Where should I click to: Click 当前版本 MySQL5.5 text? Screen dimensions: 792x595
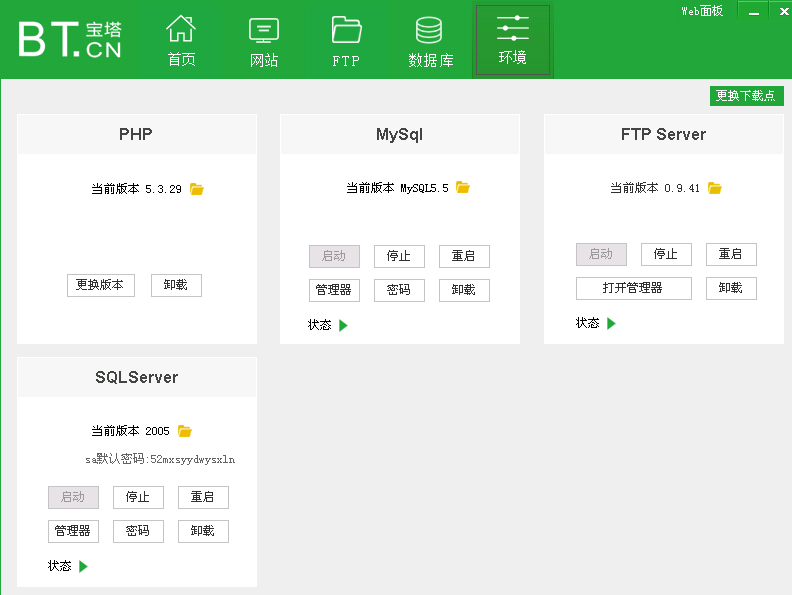pyautogui.click(x=397, y=188)
